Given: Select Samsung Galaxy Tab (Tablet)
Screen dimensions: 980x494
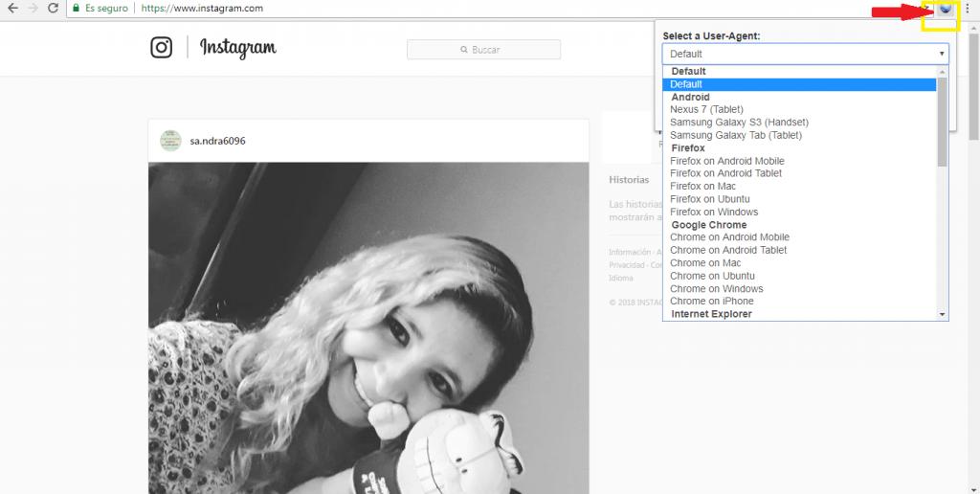Looking at the screenshot, I should pyautogui.click(x=799, y=135).
